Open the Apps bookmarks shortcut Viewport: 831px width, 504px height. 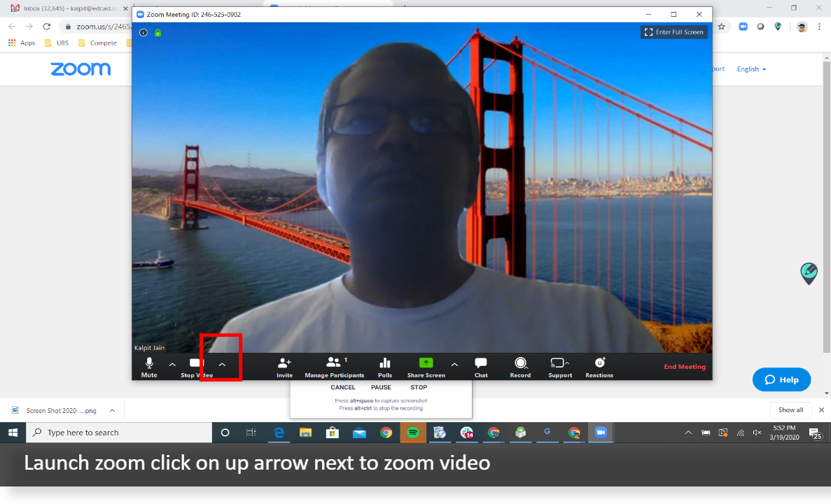[22, 43]
